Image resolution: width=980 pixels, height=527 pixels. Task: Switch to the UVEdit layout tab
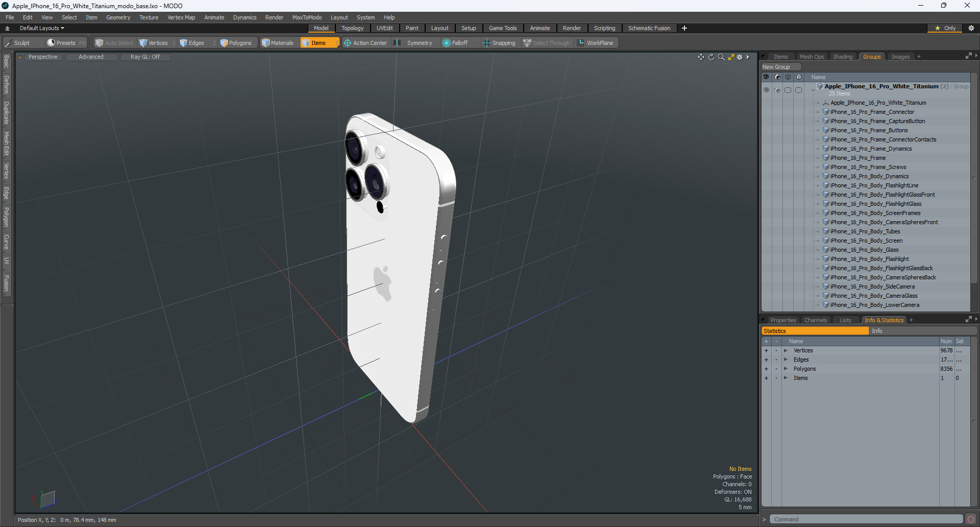pyautogui.click(x=384, y=28)
